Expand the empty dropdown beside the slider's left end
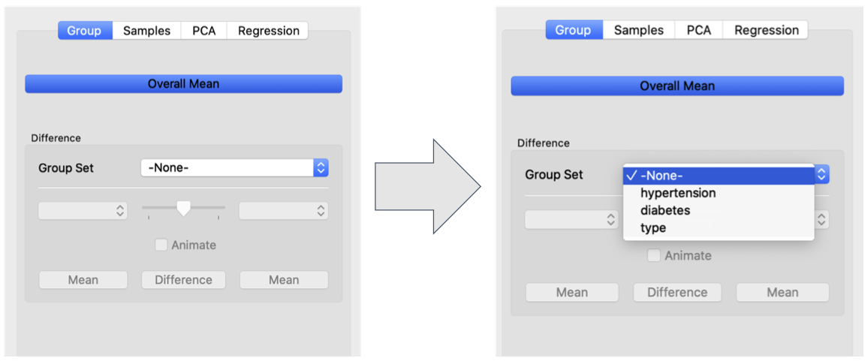The width and height of the screenshot is (868, 361). (83, 210)
